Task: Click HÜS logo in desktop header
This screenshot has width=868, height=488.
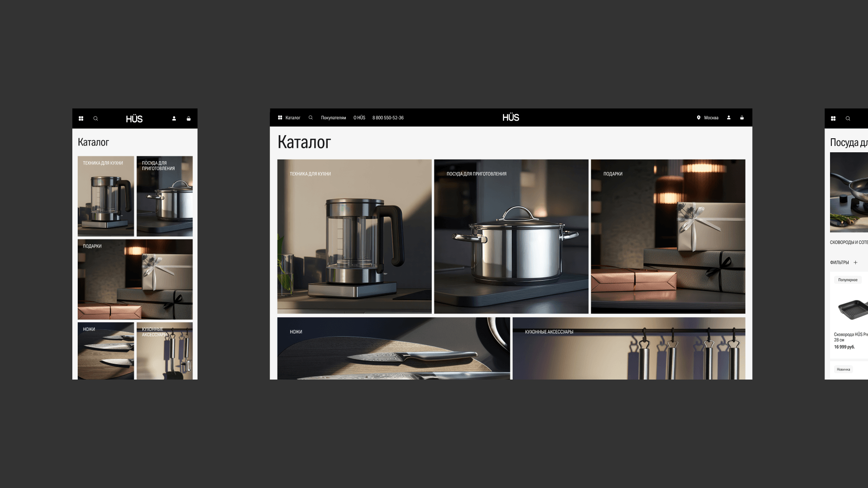Action: [511, 117]
